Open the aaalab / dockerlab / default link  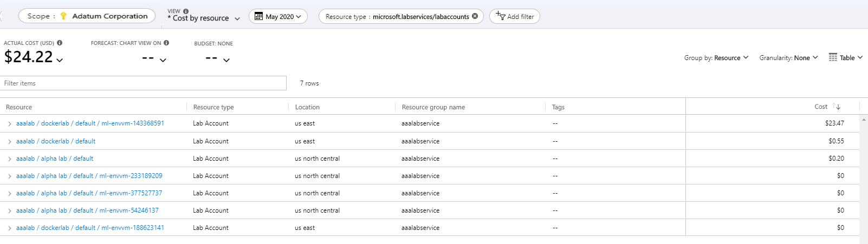[56, 141]
